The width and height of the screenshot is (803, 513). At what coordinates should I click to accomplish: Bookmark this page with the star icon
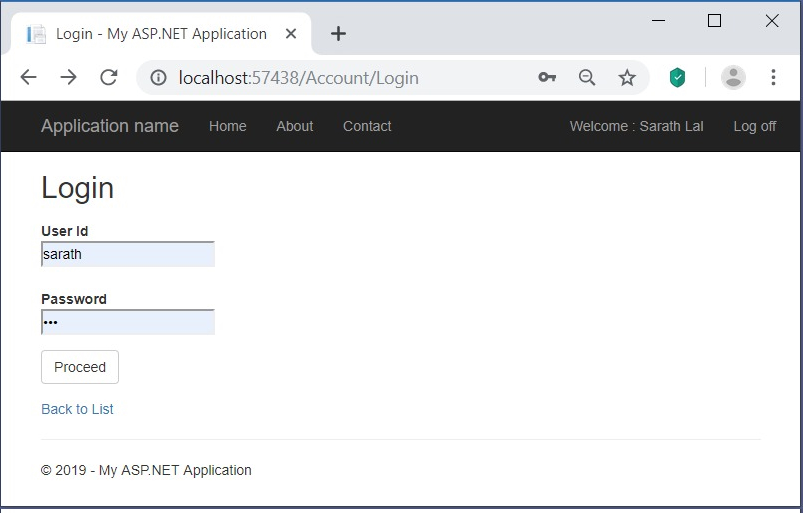coord(627,78)
